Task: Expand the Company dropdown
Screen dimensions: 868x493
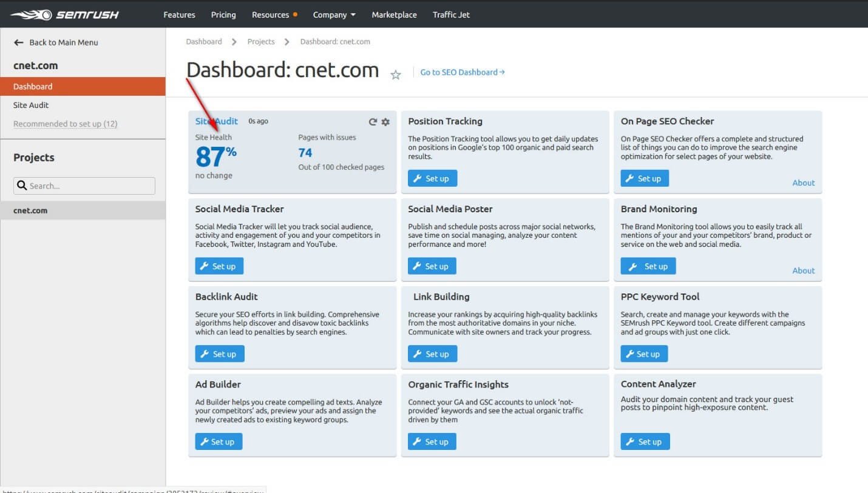Action: (x=334, y=15)
